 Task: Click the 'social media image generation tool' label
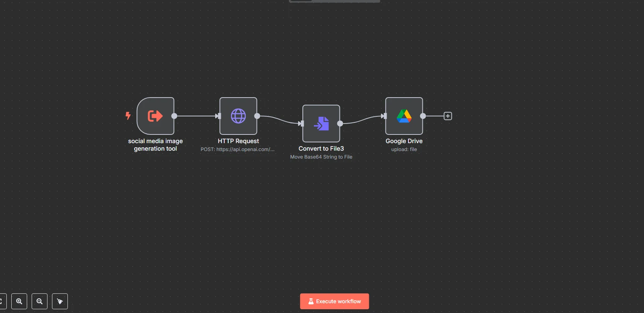pos(155,145)
